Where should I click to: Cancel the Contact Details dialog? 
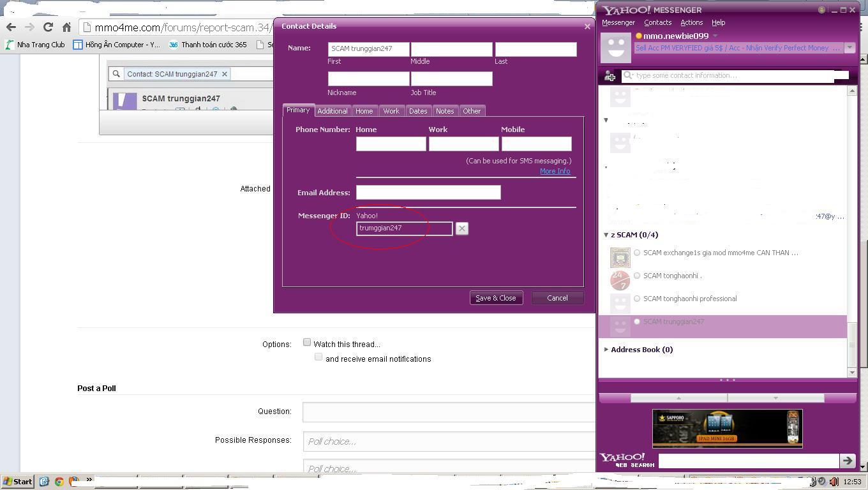coord(557,298)
